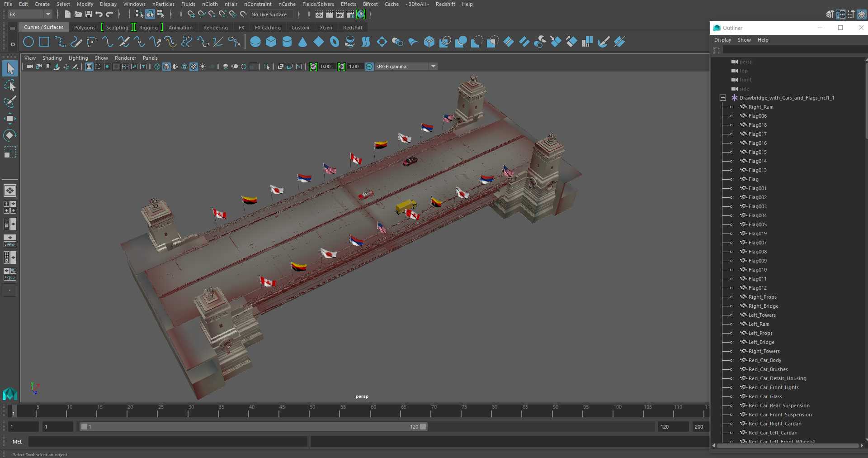Select the NURBS circle tool on shelf
The width and height of the screenshot is (868, 458).
click(x=28, y=42)
